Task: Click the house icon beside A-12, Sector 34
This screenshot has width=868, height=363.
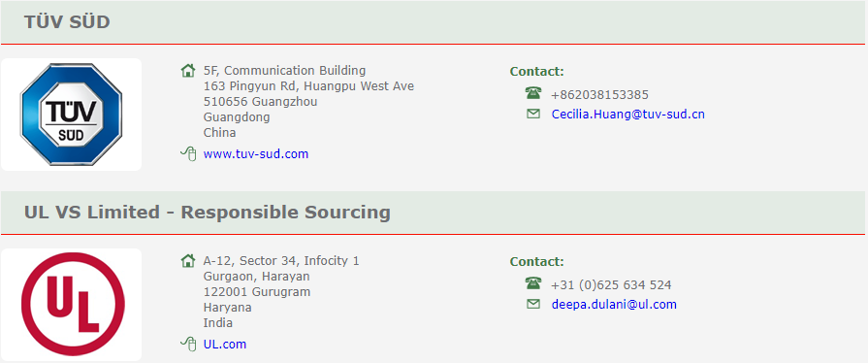Action: click(188, 260)
